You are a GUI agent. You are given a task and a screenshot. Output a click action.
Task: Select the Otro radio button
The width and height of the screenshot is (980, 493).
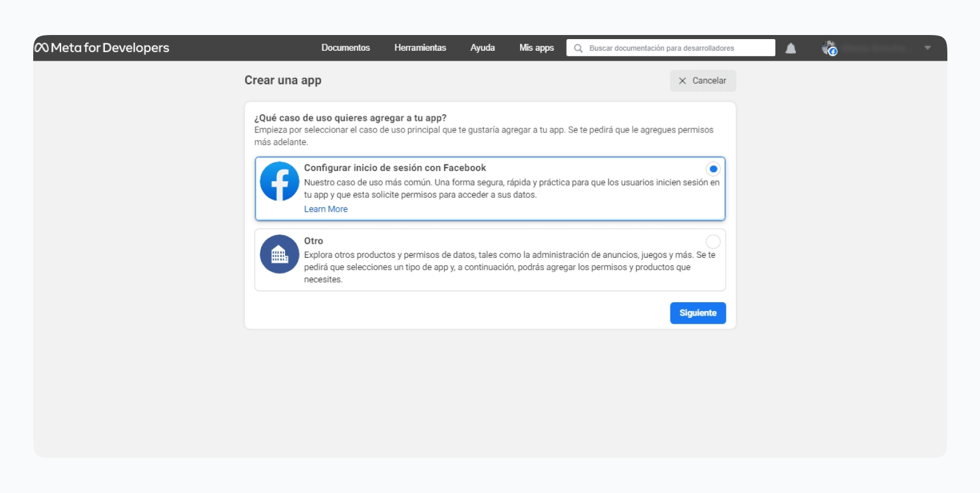(x=713, y=242)
